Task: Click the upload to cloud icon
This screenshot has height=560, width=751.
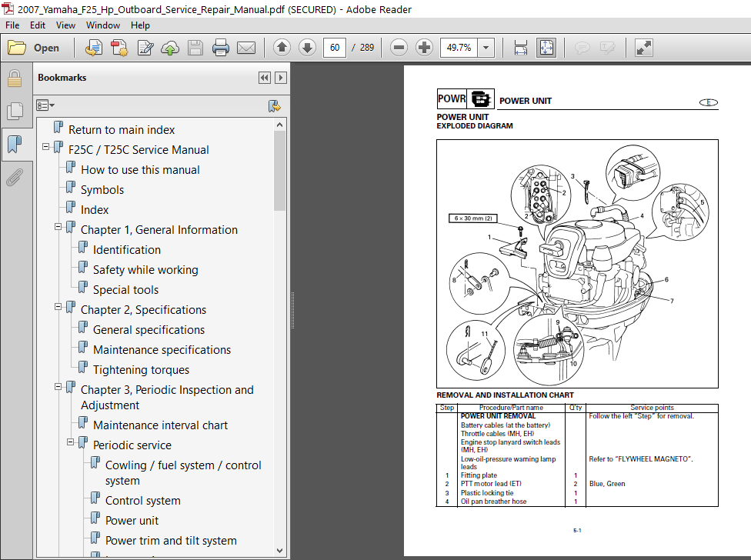Action: click(170, 48)
